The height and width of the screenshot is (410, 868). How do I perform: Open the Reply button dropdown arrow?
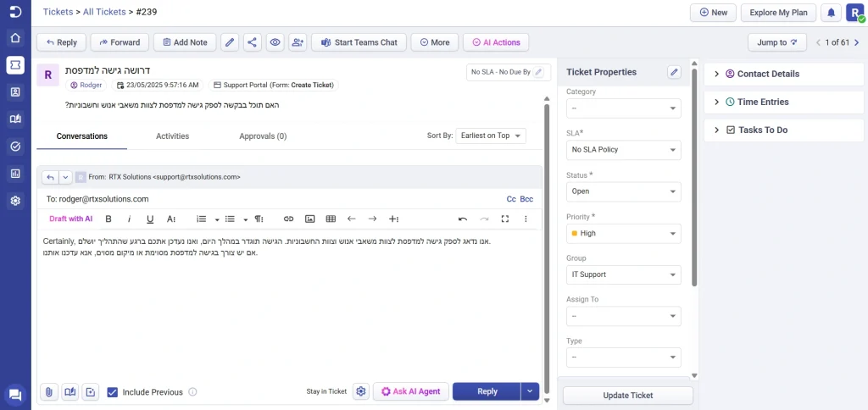click(530, 391)
